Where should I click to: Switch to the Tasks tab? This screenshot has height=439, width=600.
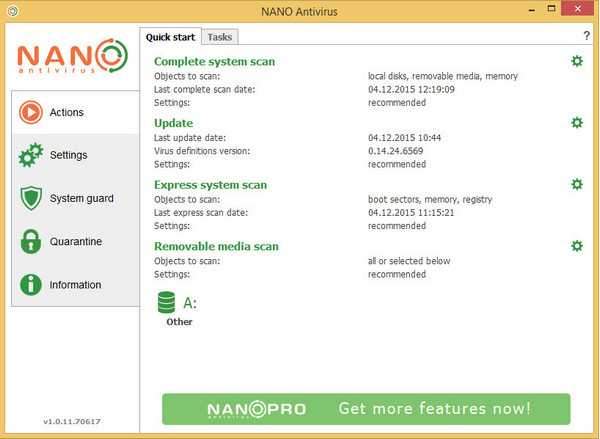(220, 37)
